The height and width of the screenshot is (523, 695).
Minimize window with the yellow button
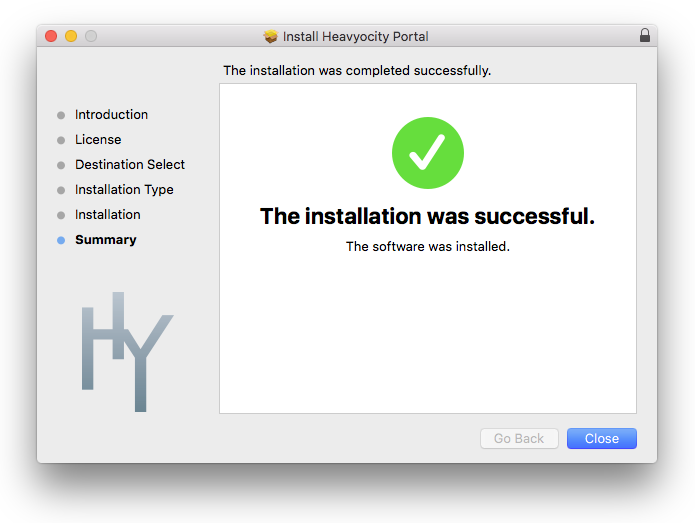[x=71, y=37]
